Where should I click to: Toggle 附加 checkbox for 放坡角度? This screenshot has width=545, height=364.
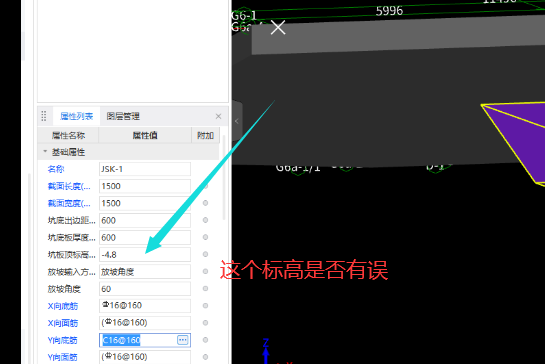[x=205, y=289]
